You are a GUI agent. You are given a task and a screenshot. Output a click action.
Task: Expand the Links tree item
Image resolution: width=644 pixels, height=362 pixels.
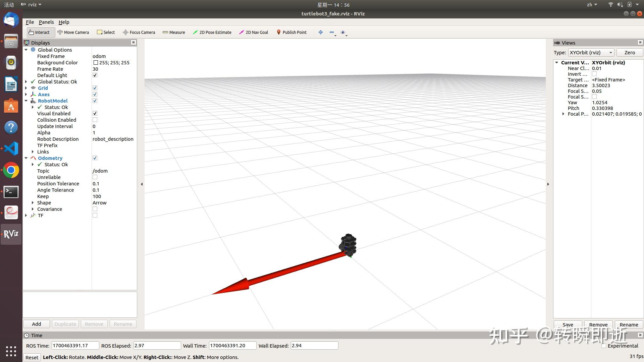(33, 152)
